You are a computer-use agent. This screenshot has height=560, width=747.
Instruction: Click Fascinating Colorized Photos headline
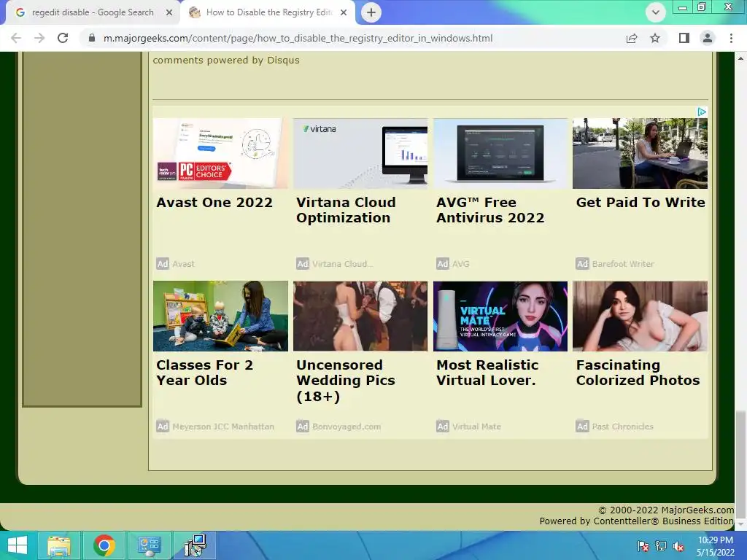point(638,373)
